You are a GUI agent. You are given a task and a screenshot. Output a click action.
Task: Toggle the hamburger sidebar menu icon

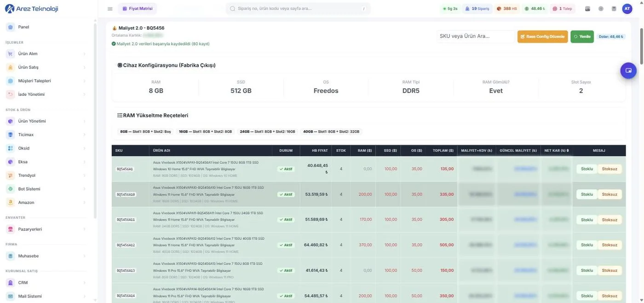point(110,9)
